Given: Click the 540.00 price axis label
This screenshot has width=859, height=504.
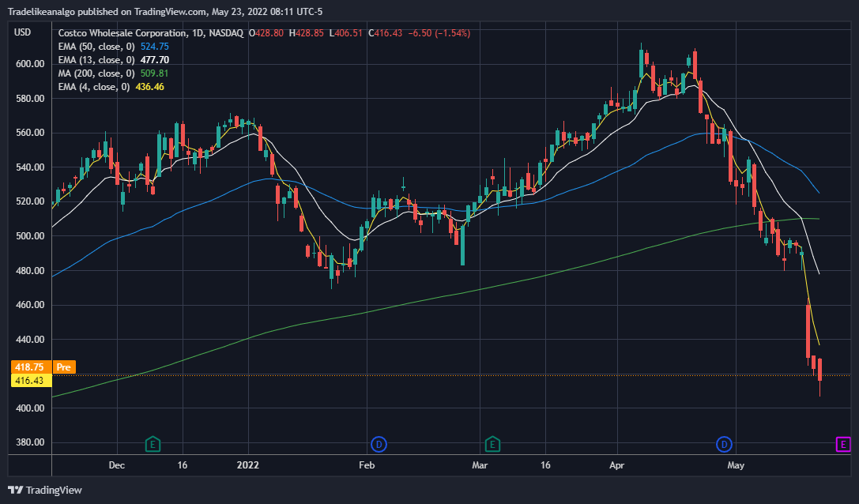Looking at the screenshot, I should click(x=30, y=167).
